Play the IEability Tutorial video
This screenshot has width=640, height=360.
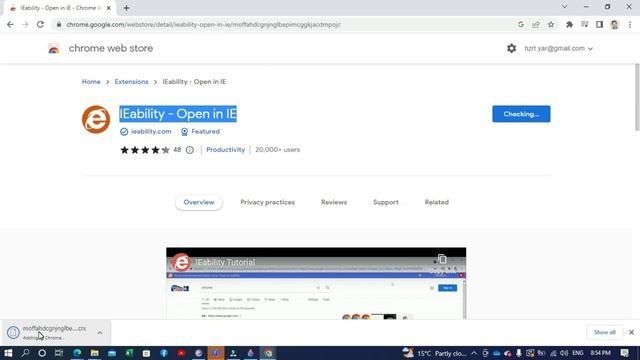pyautogui.click(x=316, y=284)
